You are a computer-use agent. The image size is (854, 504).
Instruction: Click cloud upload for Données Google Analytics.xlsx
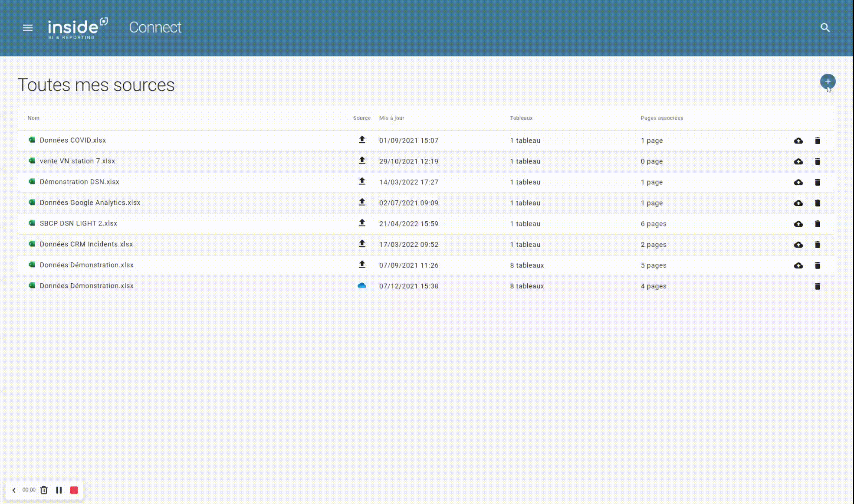click(x=798, y=203)
